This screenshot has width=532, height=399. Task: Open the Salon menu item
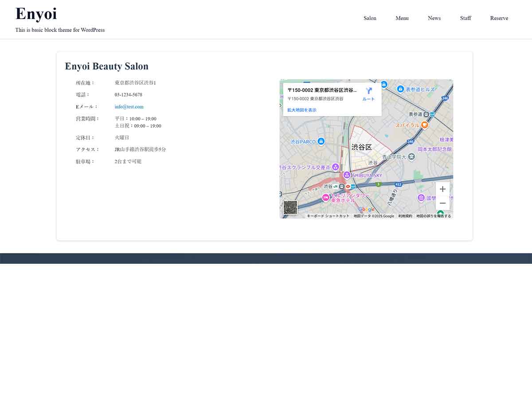(x=370, y=18)
